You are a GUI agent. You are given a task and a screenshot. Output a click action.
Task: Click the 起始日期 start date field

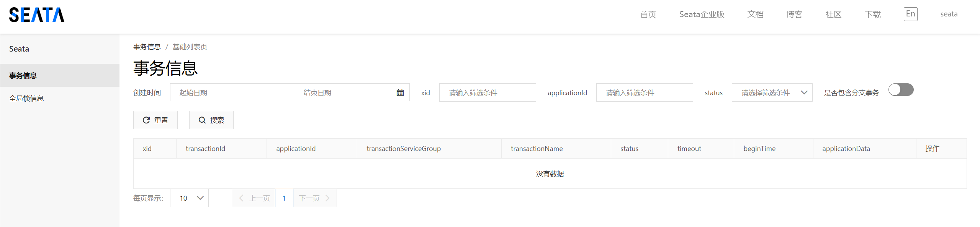pos(230,92)
